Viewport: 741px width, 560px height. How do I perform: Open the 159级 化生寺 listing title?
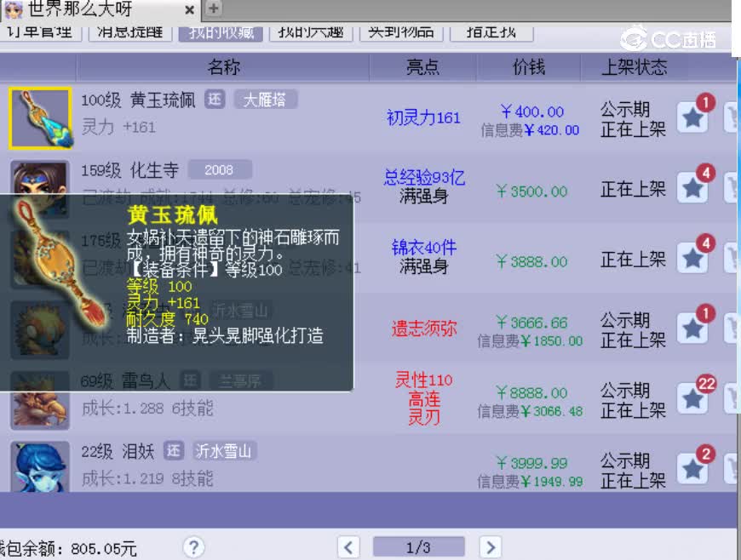[129, 170]
